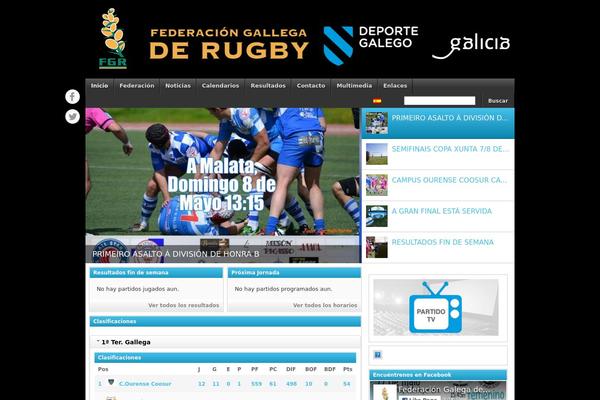
Task: Follow Ver todos los resultados link
Action: point(184,305)
